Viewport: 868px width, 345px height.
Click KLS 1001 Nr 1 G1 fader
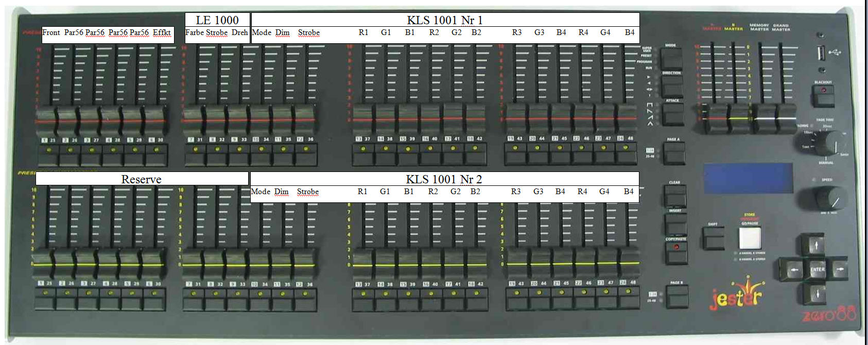coord(385,119)
